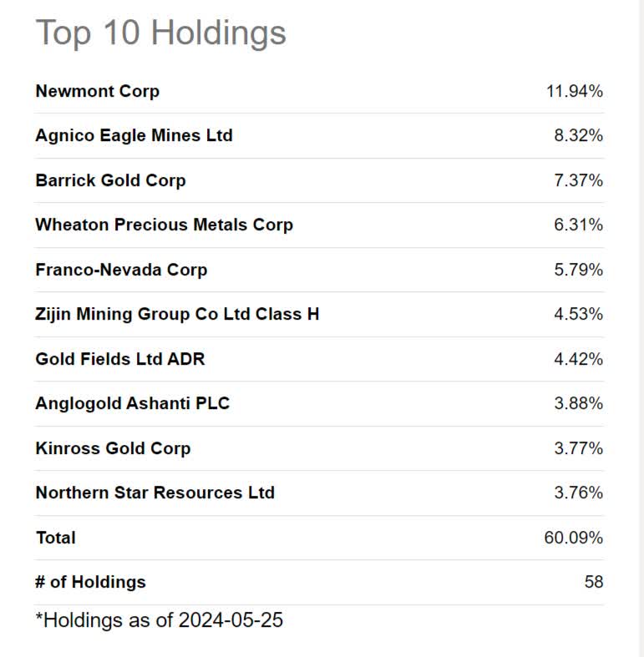Click the Holdings as of 2024-05-25 note

click(160, 620)
